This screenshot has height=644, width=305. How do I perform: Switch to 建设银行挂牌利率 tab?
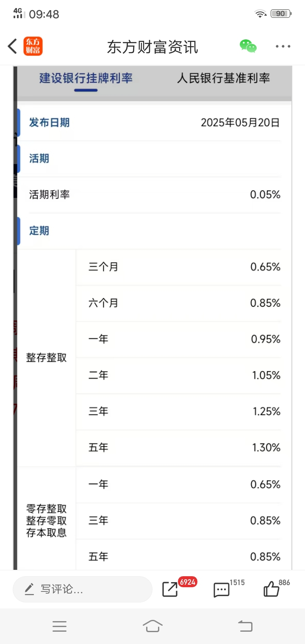[86, 78]
